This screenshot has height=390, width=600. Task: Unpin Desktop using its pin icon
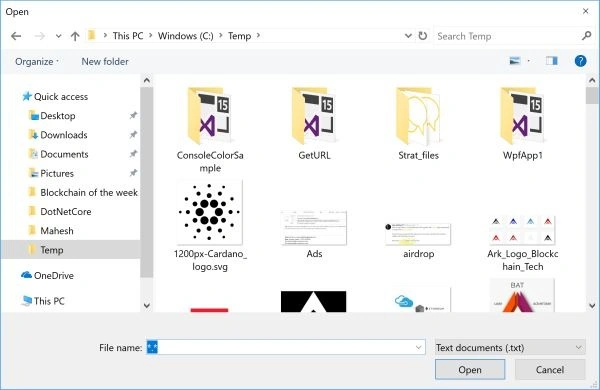(133, 115)
